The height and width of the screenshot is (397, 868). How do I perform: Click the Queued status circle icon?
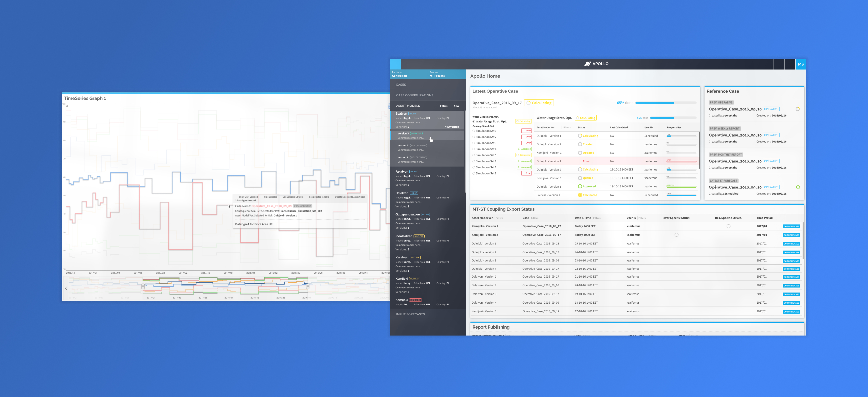click(x=580, y=178)
